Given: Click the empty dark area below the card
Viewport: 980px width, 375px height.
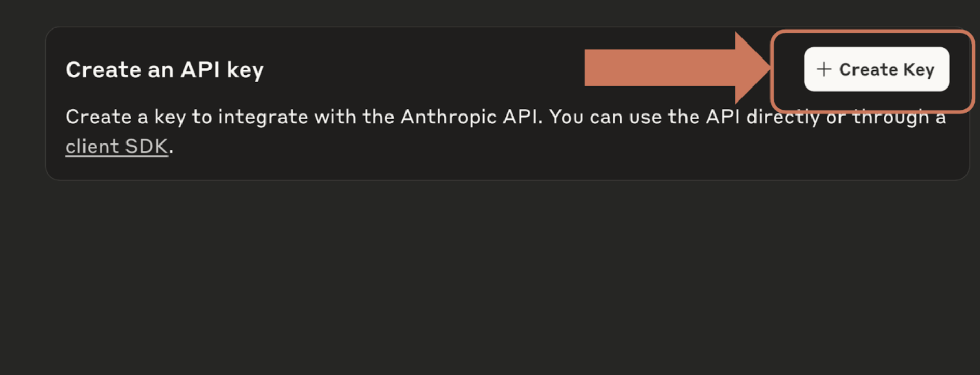Looking at the screenshot, I should 490,280.
